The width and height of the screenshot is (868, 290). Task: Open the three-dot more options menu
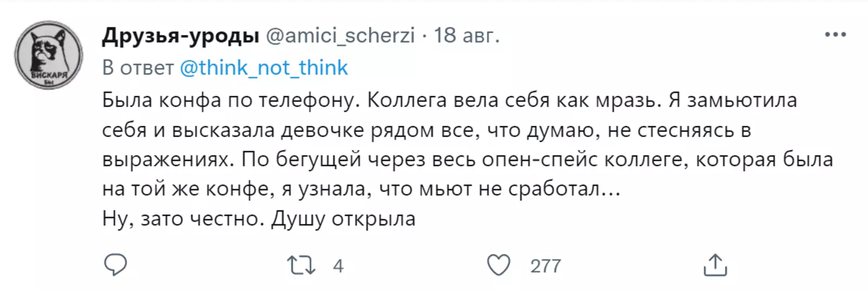[835, 35]
